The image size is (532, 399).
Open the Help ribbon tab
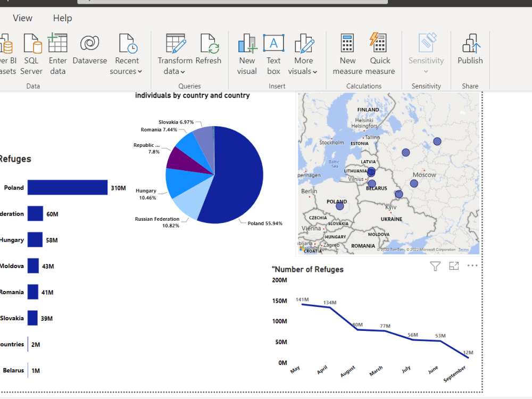click(x=62, y=18)
